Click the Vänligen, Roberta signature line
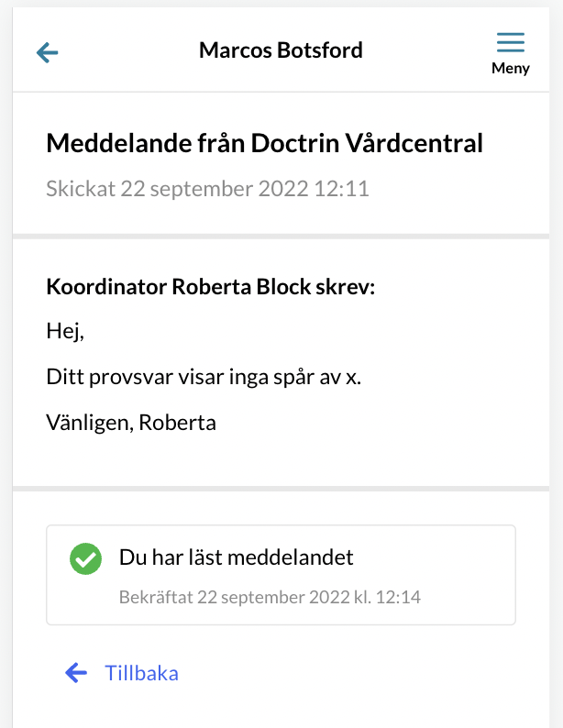The width and height of the screenshot is (563, 728). 131,423
